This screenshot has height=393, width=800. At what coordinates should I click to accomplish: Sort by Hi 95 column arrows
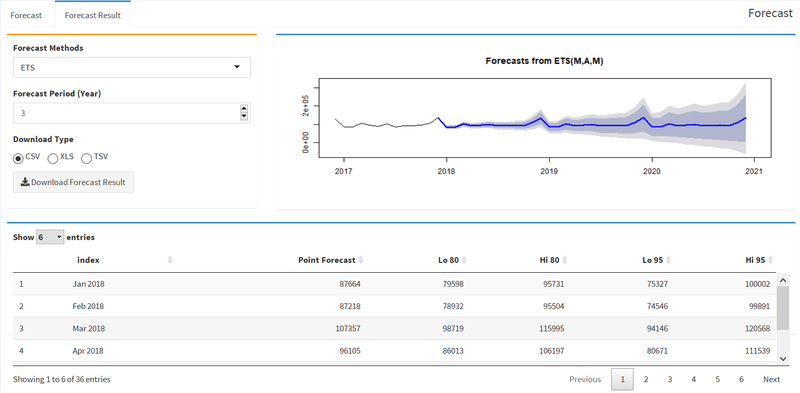[x=770, y=260]
